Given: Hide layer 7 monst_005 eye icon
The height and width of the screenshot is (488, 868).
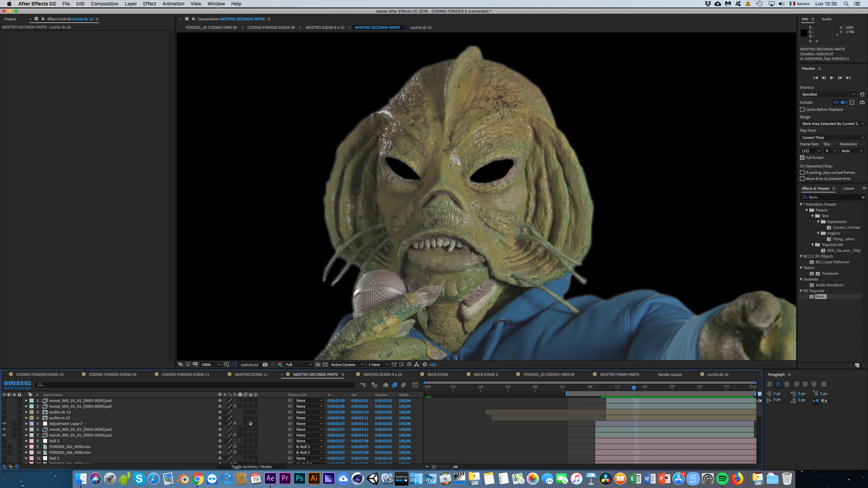Looking at the screenshot, I should (4, 435).
